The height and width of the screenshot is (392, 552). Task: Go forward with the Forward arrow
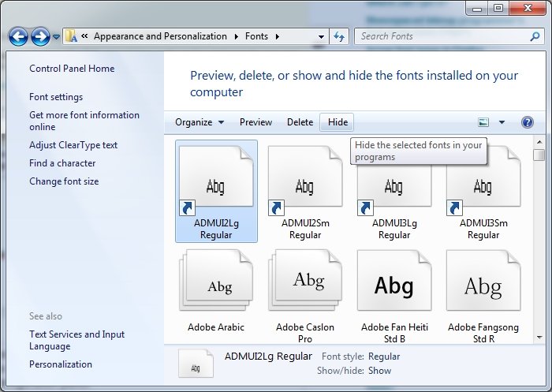(40, 36)
